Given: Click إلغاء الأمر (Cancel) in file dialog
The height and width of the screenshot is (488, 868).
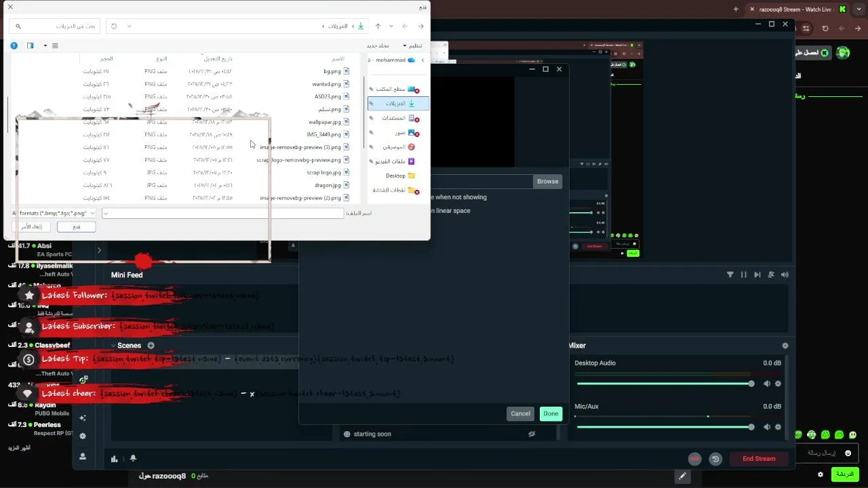Looking at the screenshot, I should tap(31, 226).
